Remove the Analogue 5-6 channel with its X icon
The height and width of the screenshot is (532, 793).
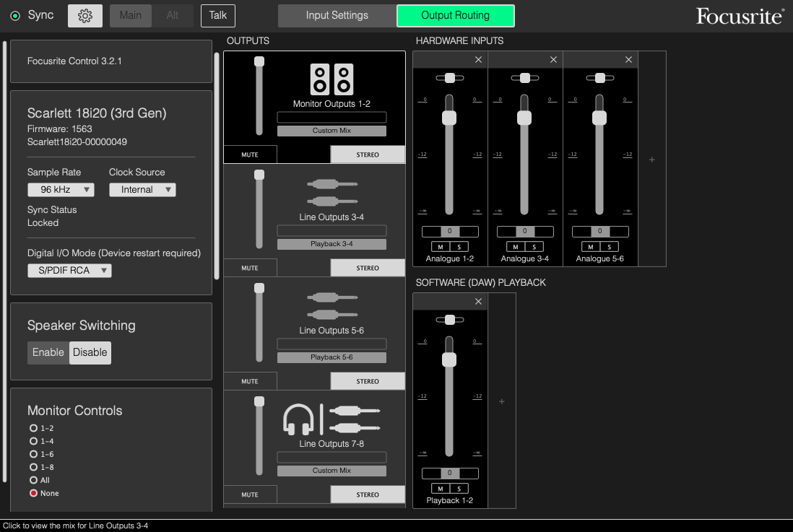628,59
